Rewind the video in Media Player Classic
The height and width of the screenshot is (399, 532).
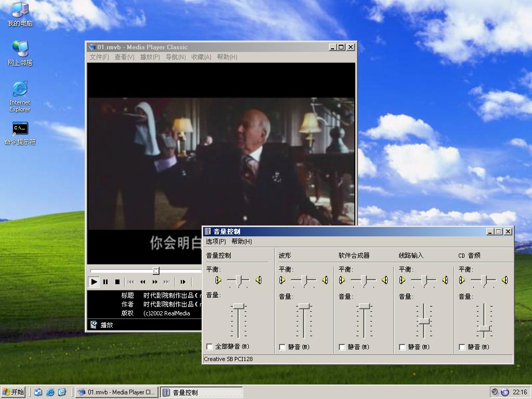[143, 282]
